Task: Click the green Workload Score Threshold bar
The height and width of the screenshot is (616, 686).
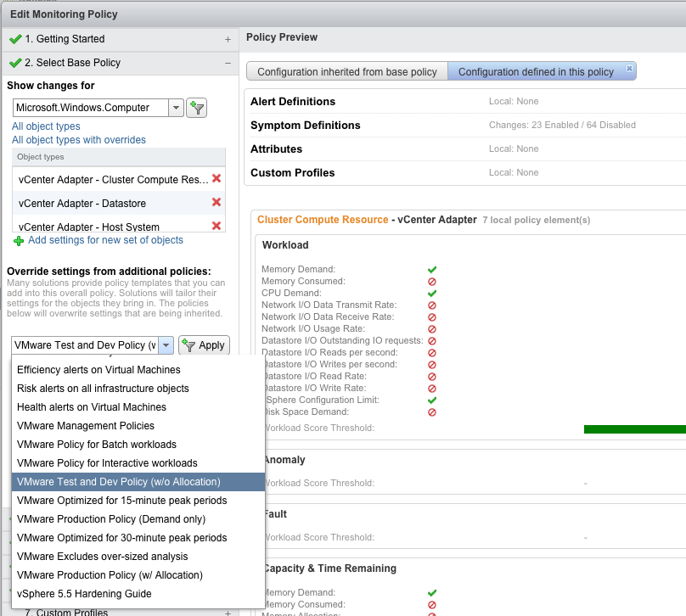Action: tap(634, 428)
